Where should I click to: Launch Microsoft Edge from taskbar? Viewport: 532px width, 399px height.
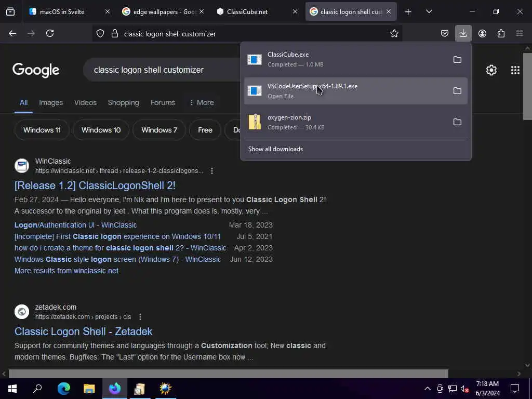click(64, 389)
